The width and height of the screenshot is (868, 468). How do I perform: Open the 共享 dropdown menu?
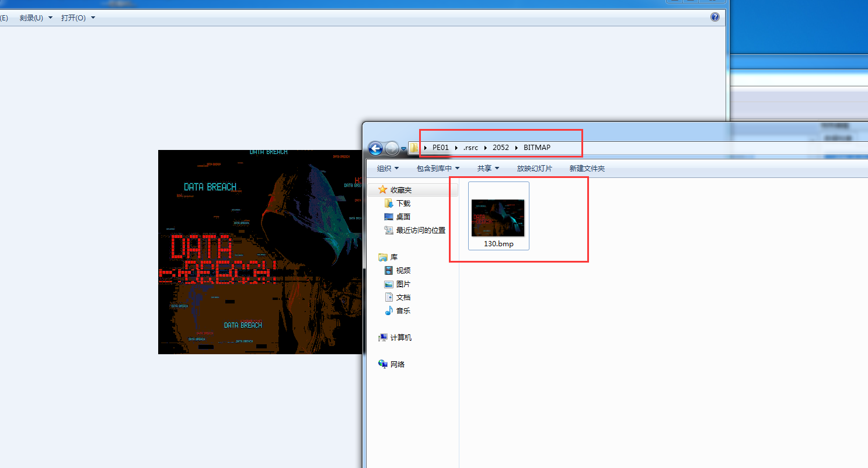(x=489, y=168)
